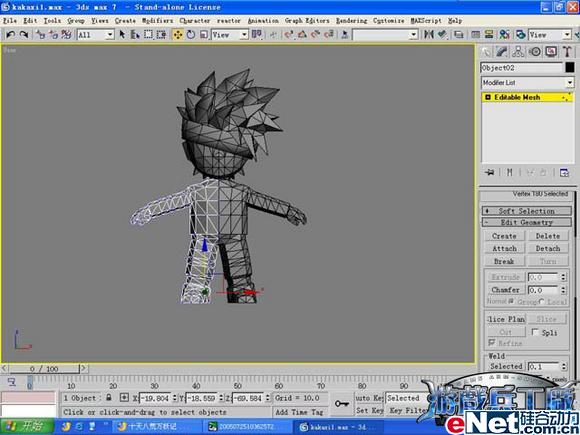
Task: Click the black object color swatch
Action: click(570, 67)
